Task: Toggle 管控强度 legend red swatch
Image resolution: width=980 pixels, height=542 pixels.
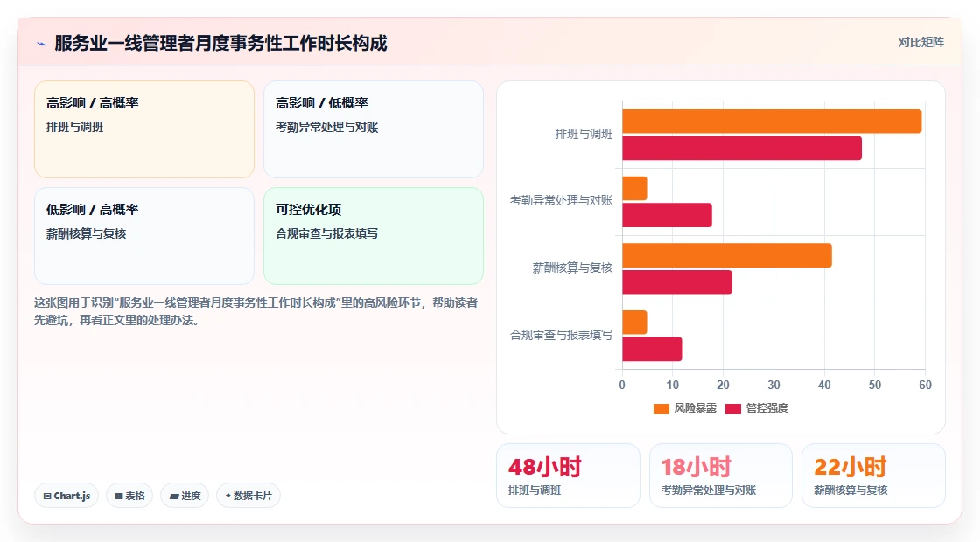Action: 733,409
